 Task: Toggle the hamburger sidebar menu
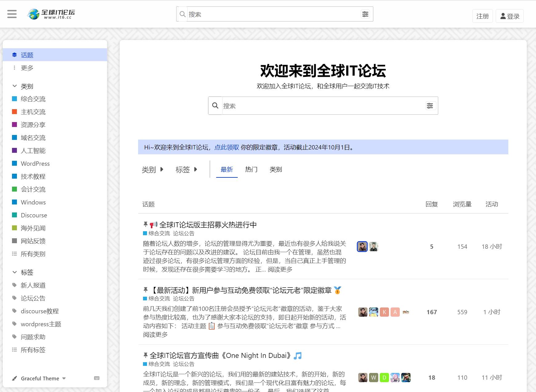[x=12, y=14]
